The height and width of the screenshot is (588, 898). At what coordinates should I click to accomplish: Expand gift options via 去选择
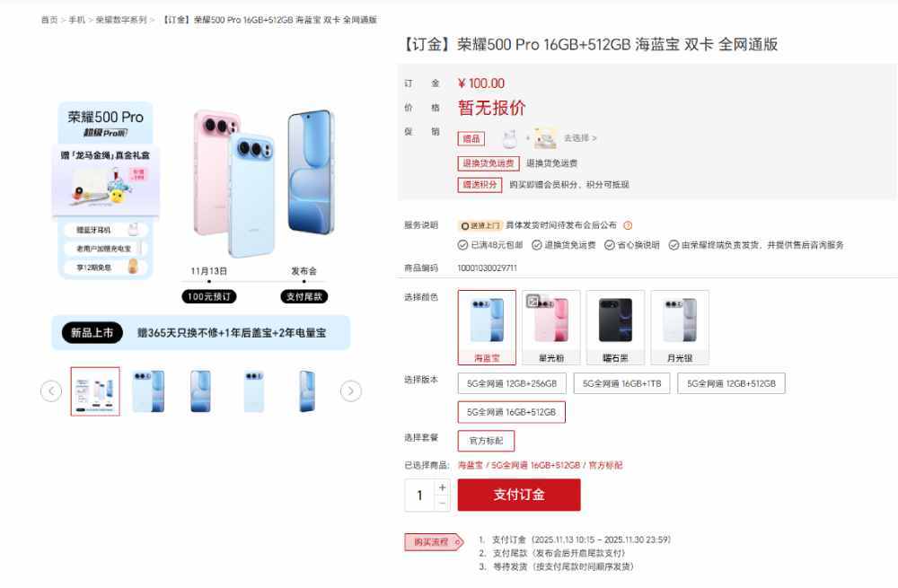click(x=580, y=138)
